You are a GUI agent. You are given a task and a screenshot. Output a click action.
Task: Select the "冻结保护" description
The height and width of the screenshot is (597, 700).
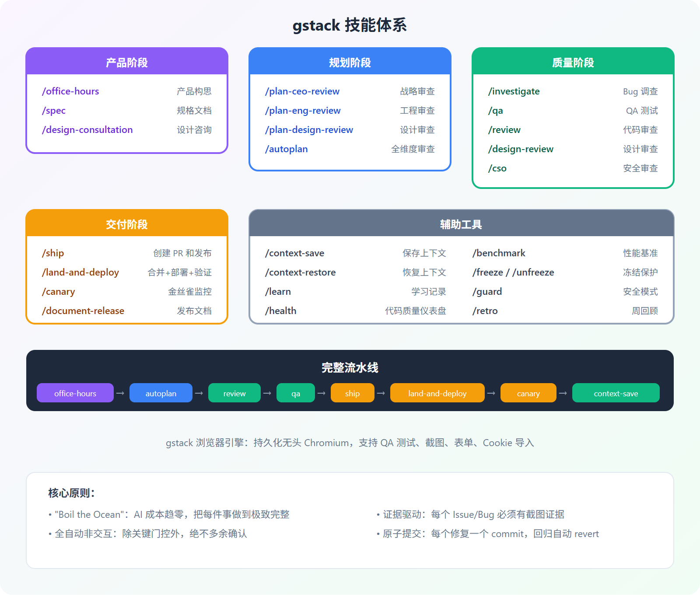click(640, 272)
